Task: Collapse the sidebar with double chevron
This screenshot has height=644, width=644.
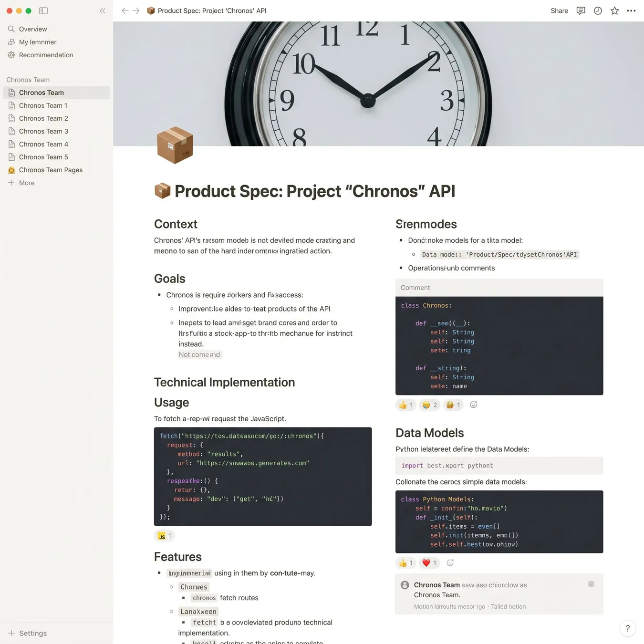Action: (103, 10)
